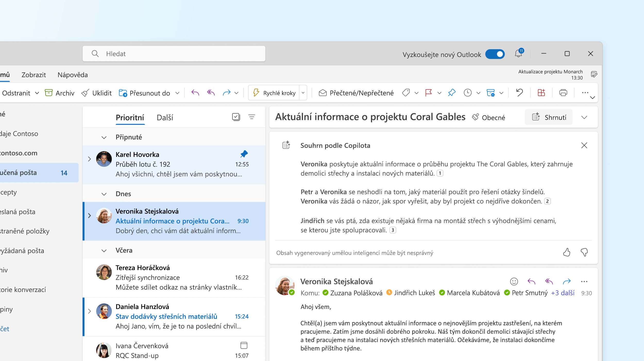Mark message Přečtené/Nepřečtené
Screen dimensions: 644x361
(356, 93)
